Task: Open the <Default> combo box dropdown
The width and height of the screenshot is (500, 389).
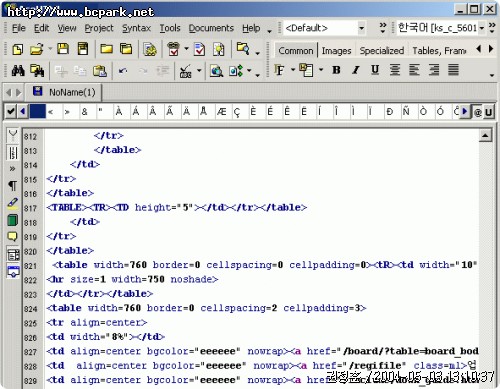Action: (361, 28)
